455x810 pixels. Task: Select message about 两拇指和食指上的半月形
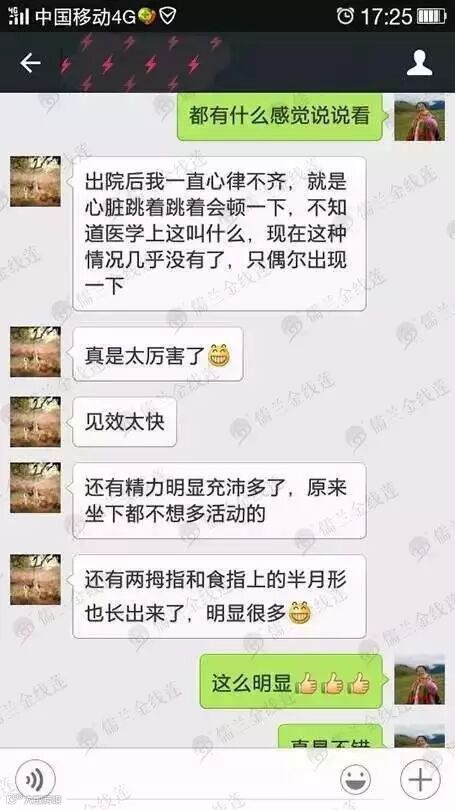click(x=219, y=596)
